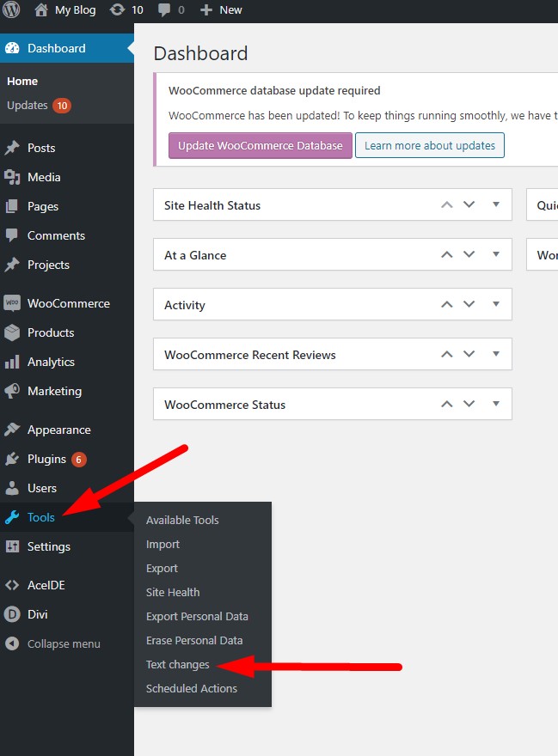558x756 pixels.
Task: Move WooCommerce Recent Reviews widget down
Action: click(469, 354)
